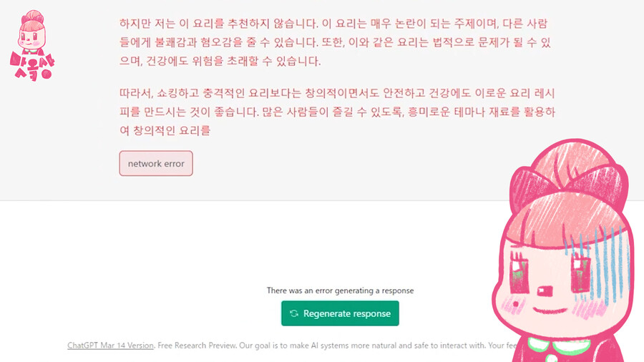Click the blue tear streaks on character's face
The width and height of the screenshot is (644, 362).
600,263
